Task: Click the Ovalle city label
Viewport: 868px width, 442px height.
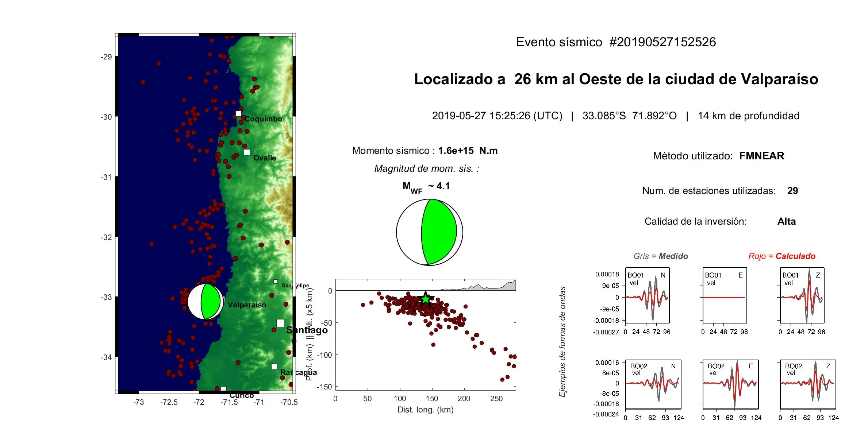Action: click(265, 158)
